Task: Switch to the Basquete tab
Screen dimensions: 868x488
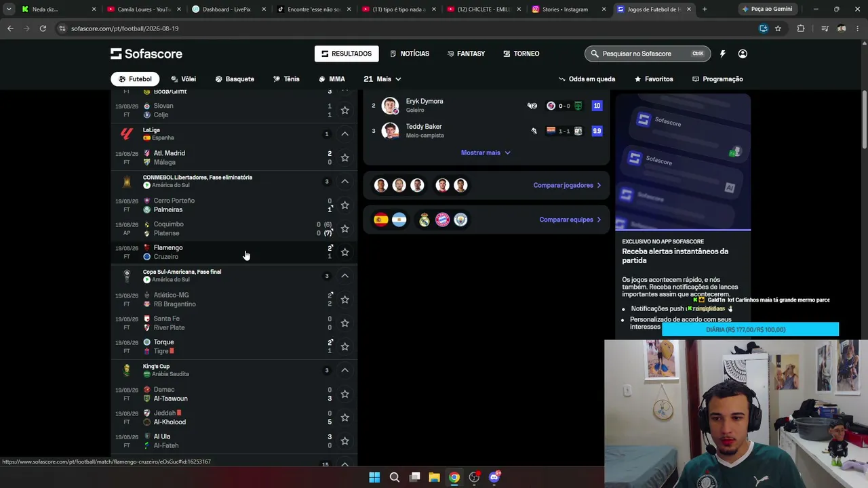Action: [235, 79]
